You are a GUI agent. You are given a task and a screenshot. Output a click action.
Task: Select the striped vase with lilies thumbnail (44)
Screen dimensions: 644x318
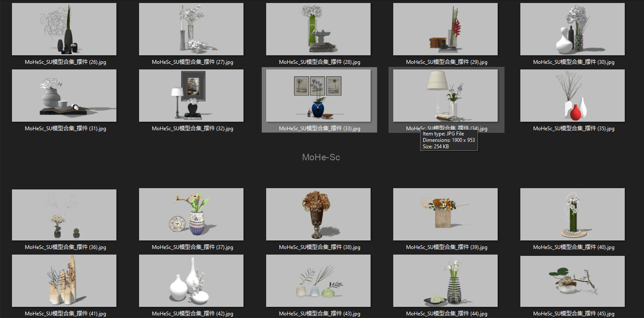coord(445,281)
